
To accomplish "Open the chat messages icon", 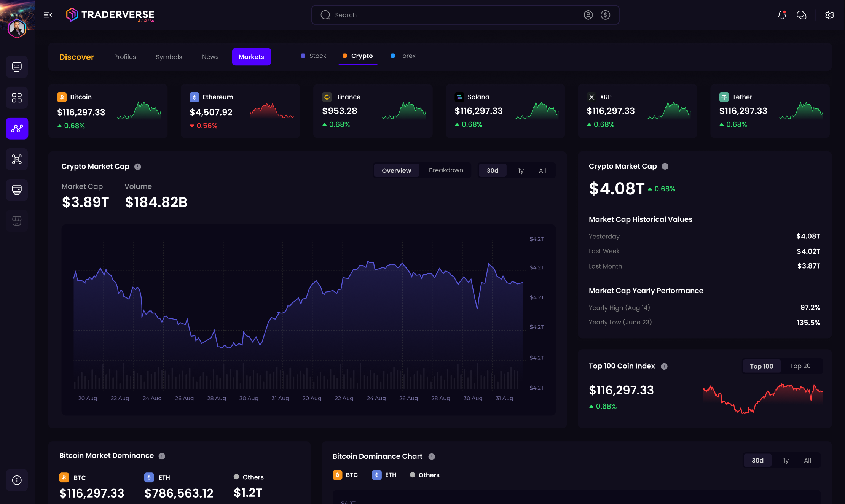I will coord(802,15).
